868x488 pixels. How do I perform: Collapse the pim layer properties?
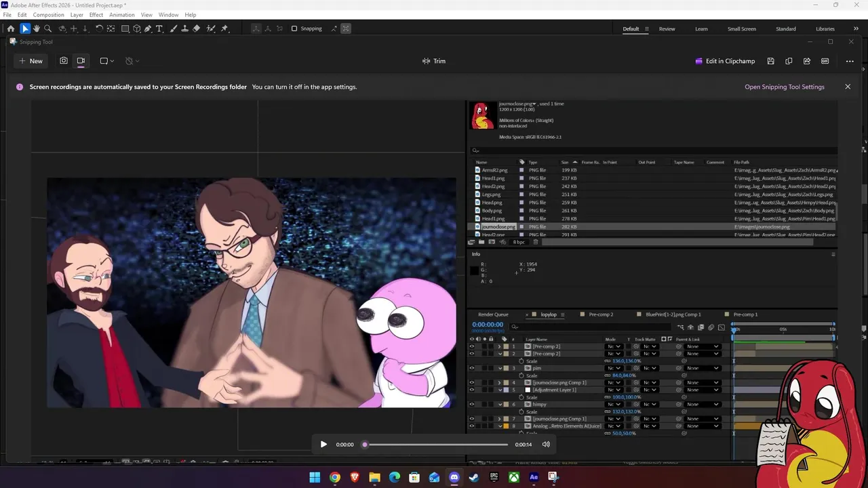500,368
